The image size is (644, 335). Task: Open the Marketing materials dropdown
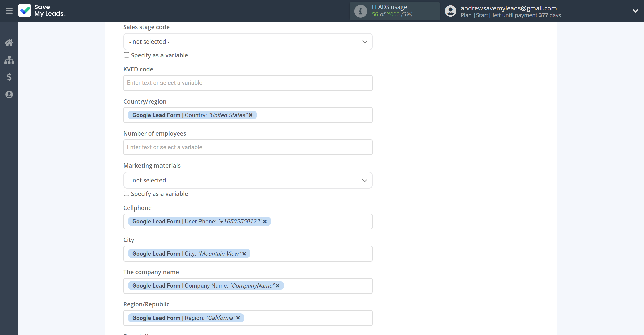(248, 180)
